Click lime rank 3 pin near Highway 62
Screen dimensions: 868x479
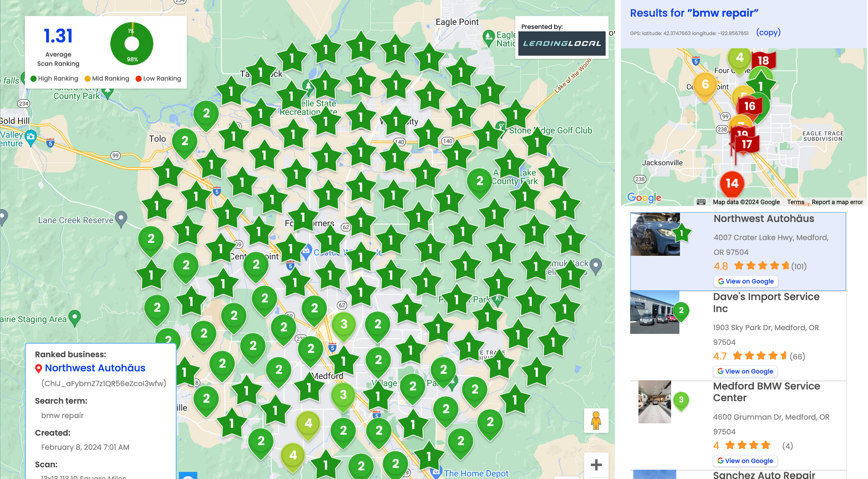(344, 325)
